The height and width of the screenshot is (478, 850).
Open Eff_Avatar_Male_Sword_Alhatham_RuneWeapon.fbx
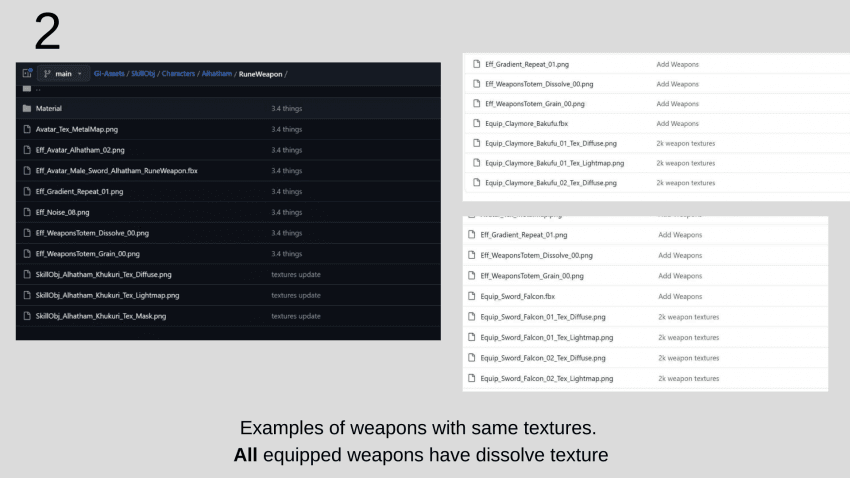(116, 171)
